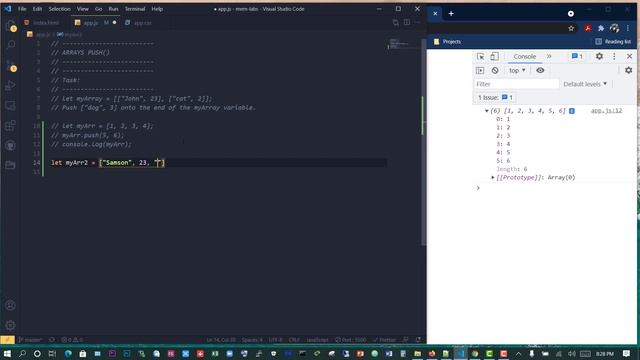640x360 pixels.
Task: Open the Manage gear in VS Code
Action: click(x=11, y=325)
